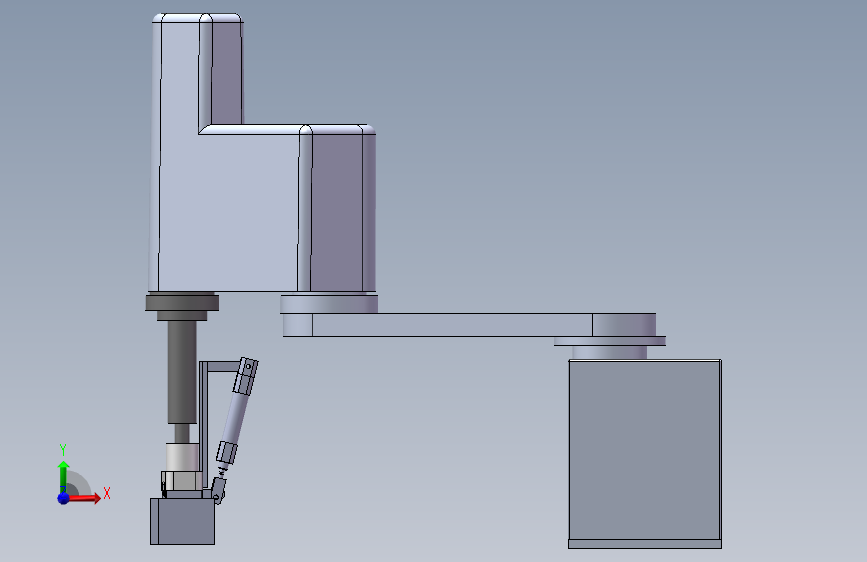Click the red X axis arrow of triad

pos(85,498)
